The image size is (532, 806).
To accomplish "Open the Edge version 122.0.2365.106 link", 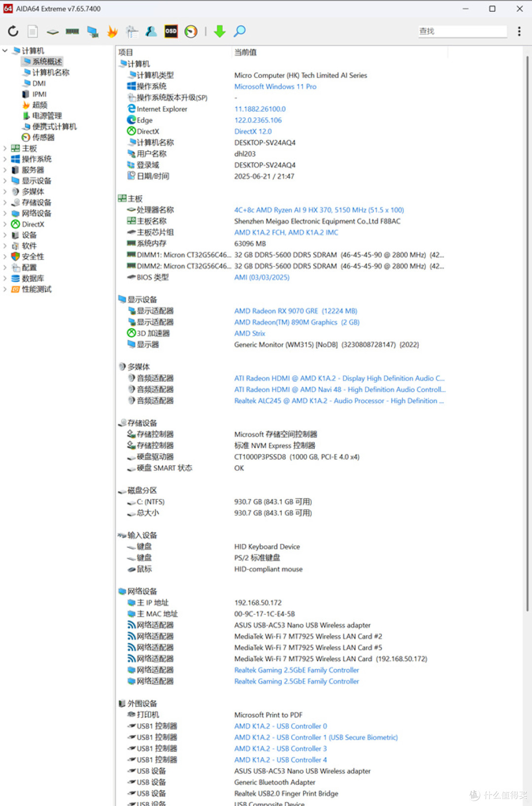I will click(x=258, y=120).
